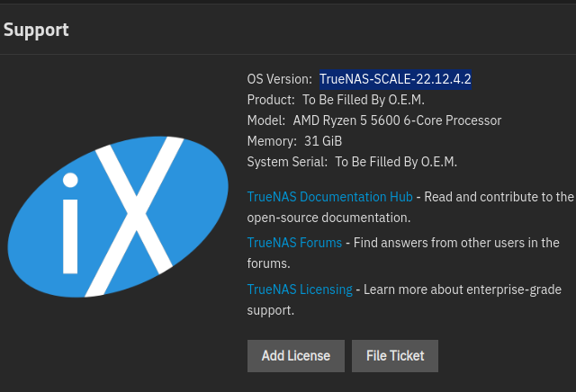This screenshot has width=576, height=392.
Task: Click the OS Version label
Action: tap(279, 79)
